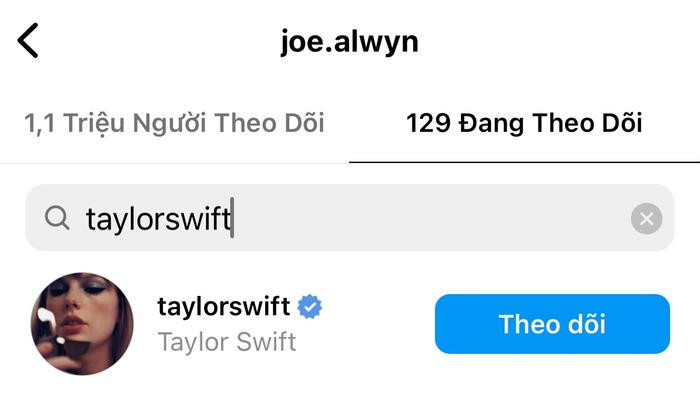Switch to 1,1 Triệu Người Theo Dõi tab
The image size is (700, 416).
tap(174, 123)
